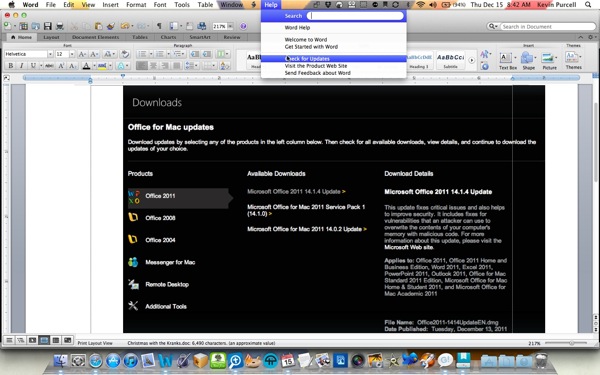Click the Increase Indent icon

click(207, 54)
